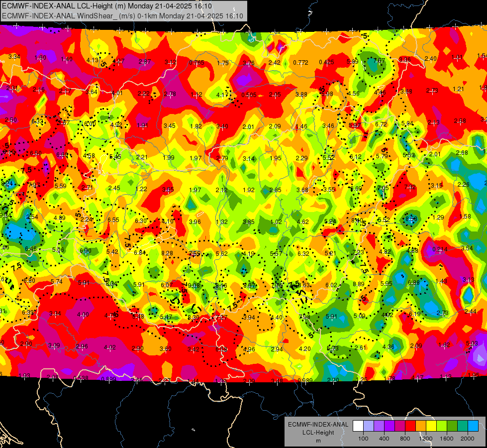Click the LCL-Height title line at top
The height and width of the screenshot is (448, 487).
[x=107, y=6]
